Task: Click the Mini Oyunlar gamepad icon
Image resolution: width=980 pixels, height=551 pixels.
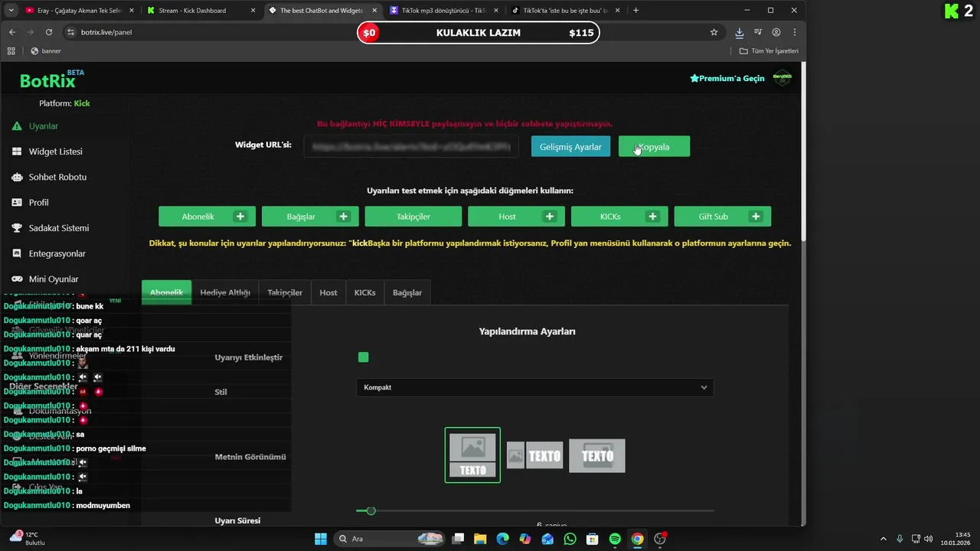Action: pyautogui.click(x=17, y=279)
